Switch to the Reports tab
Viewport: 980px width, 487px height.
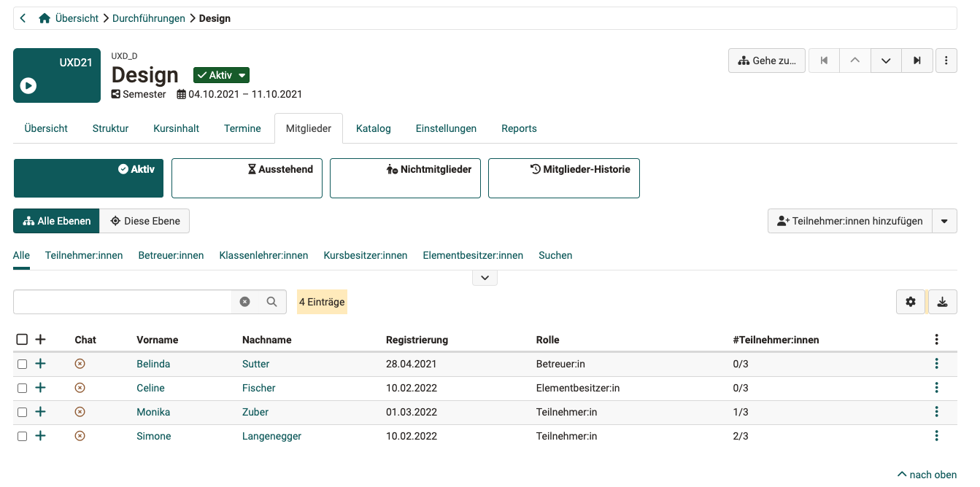click(519, 128)
